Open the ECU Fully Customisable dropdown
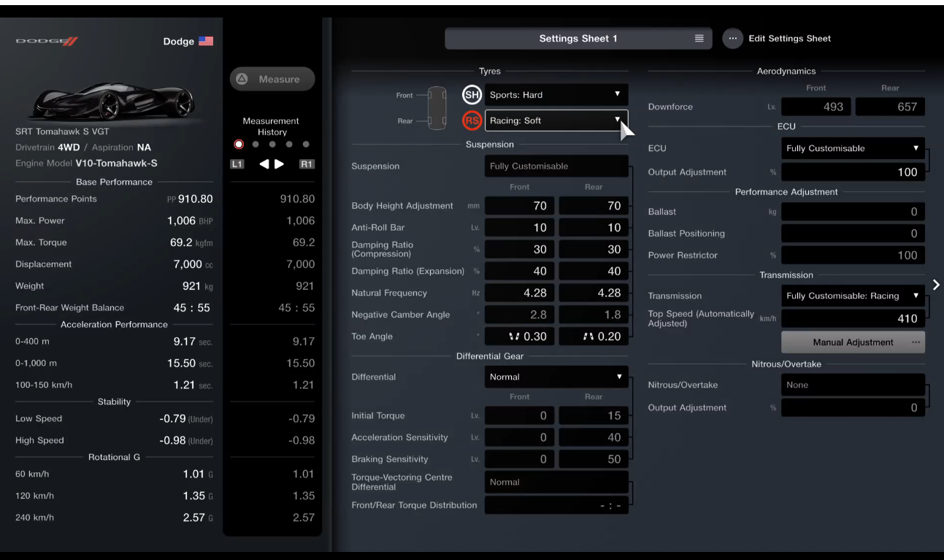The image size is (944, 560). (x=852, y=148)
